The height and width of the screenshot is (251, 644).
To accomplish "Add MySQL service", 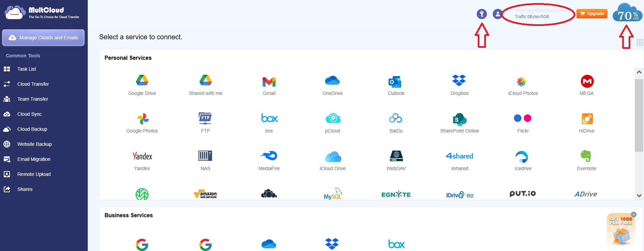I will (x=333, y=194).
